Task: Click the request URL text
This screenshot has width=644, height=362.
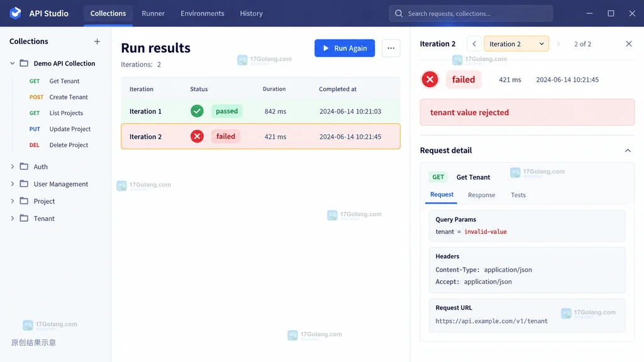Action: click(x=491, y=321)
